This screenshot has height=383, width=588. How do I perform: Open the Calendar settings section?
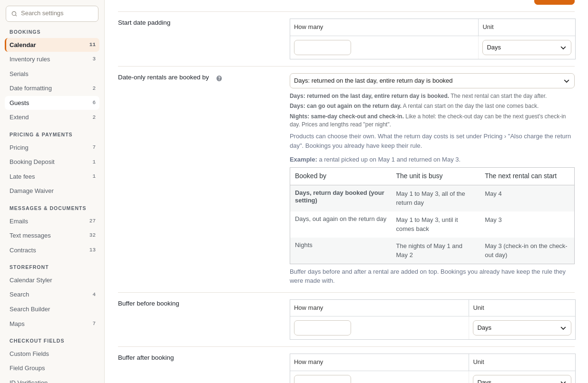52,45
